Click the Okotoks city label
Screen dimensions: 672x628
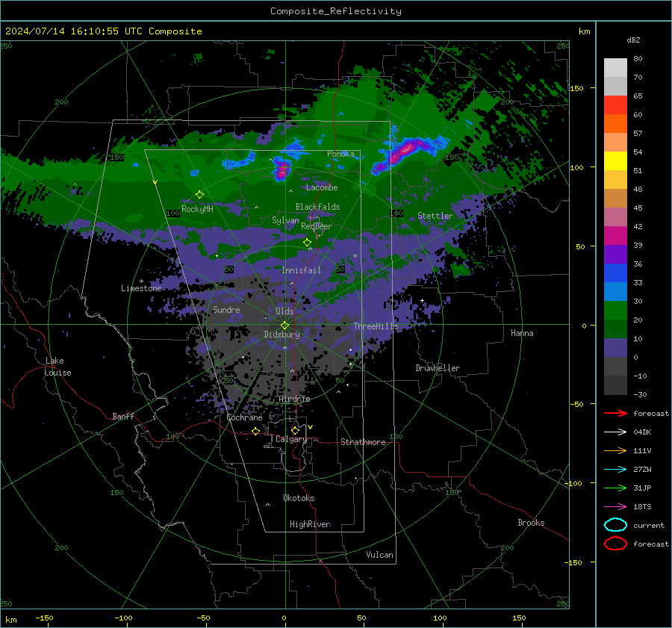point(299,498)
